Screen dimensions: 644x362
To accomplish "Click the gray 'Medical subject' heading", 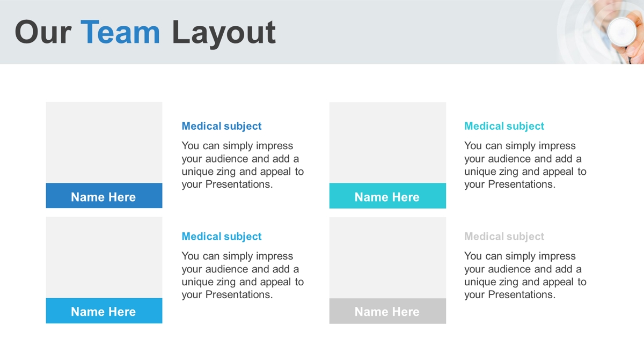I will click(504, 237).
